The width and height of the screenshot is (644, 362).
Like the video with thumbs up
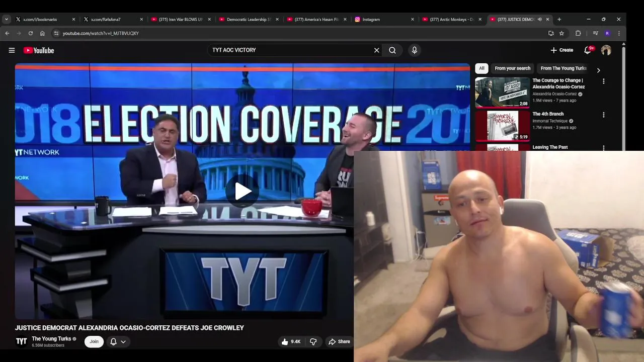[291, 341]
